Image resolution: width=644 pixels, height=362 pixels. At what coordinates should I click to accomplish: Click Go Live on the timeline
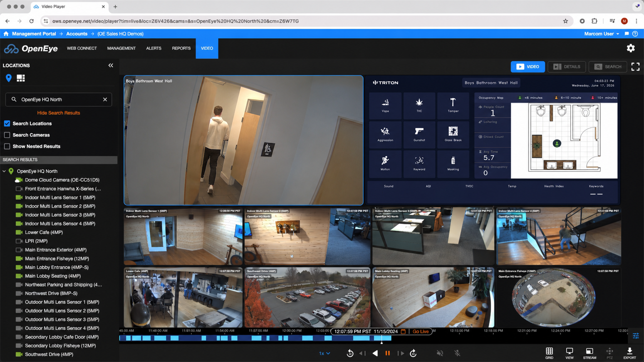coord(421,332)
